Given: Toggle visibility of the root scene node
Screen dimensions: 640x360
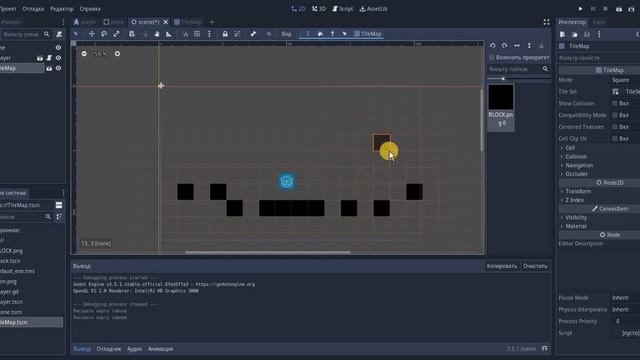Looking at the screenshot, I should (58, 48).
